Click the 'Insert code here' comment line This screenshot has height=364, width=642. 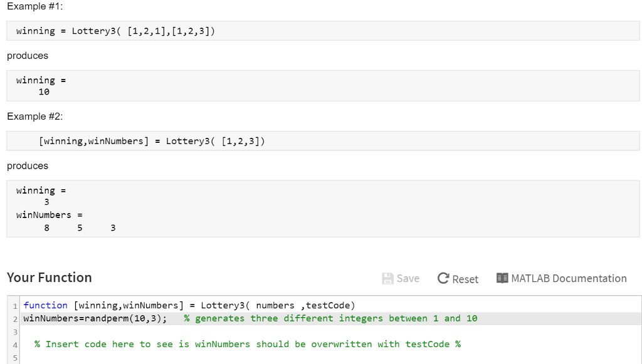tap(248, 345)
